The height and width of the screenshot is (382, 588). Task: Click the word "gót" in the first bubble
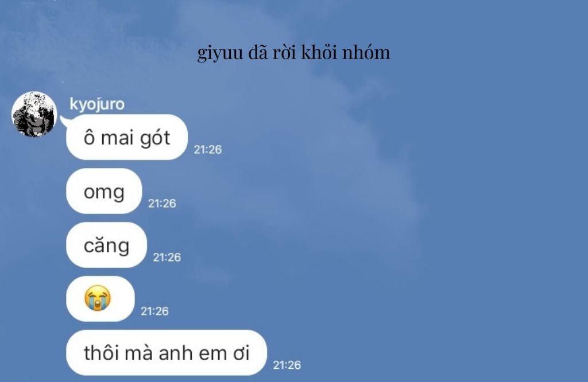click(x=155, y=138)
